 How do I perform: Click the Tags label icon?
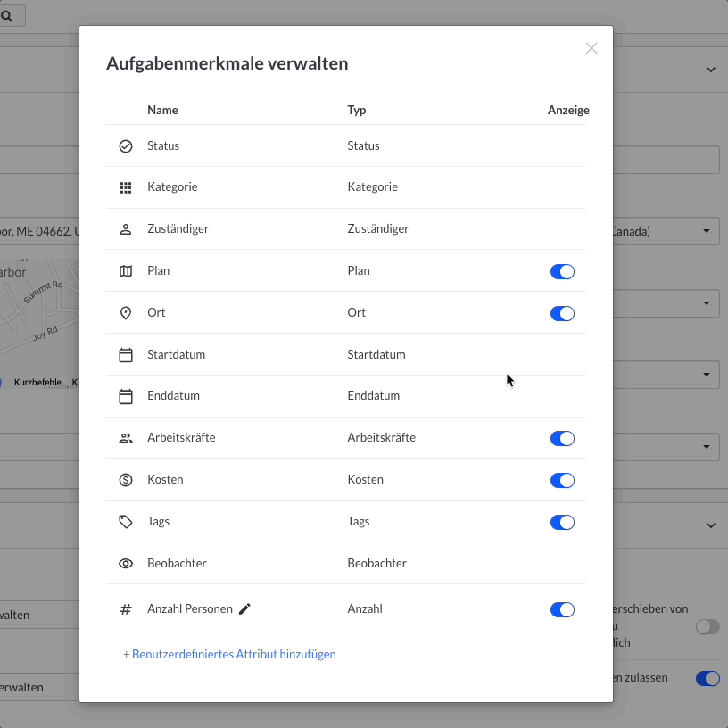[126, 522]
